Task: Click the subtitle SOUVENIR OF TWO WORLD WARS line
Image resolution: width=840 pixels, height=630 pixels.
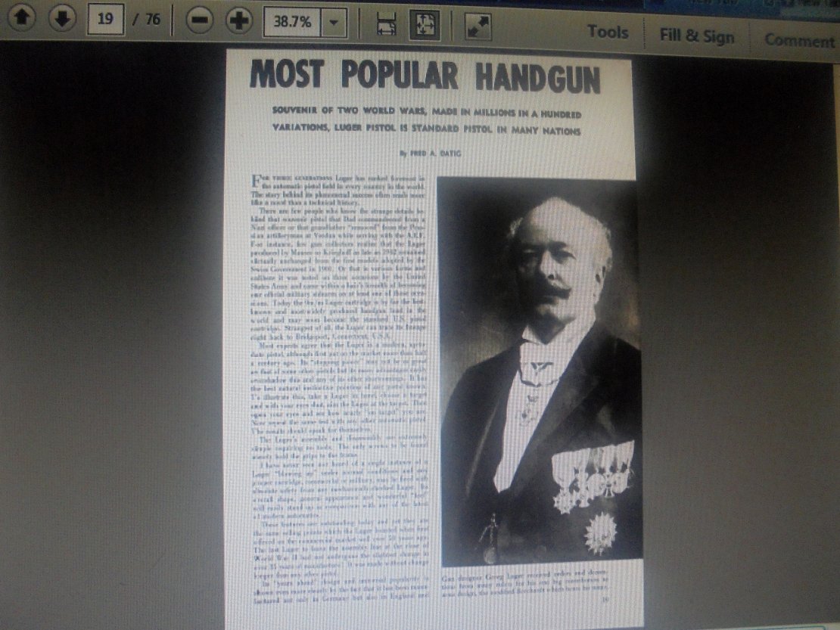Action: [x=426, y=112]
